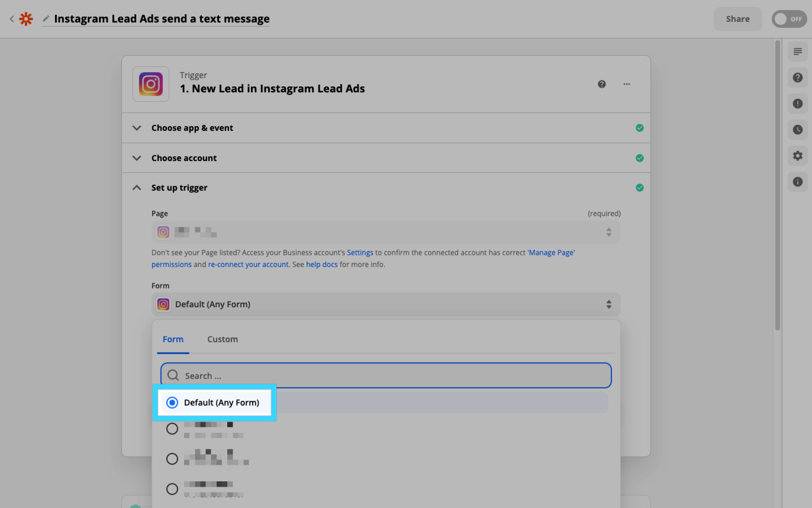Click the page vertical scrollbar

pyautogui.click(x=778, y=185)
